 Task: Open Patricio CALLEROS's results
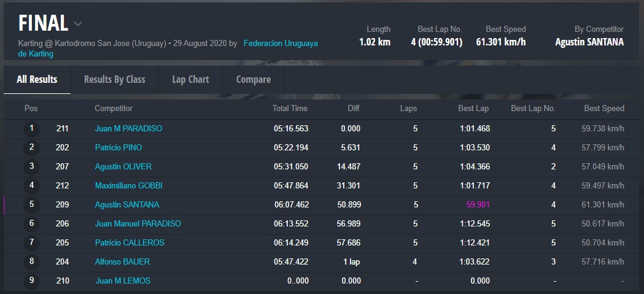pyautogui.click(x=130, y=243)
